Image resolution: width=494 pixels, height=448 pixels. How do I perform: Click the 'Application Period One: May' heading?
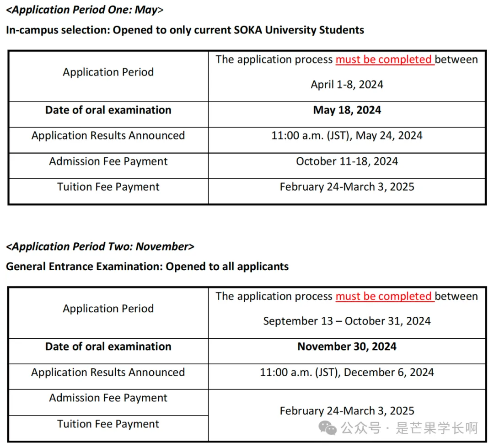[x=85, y=10]
